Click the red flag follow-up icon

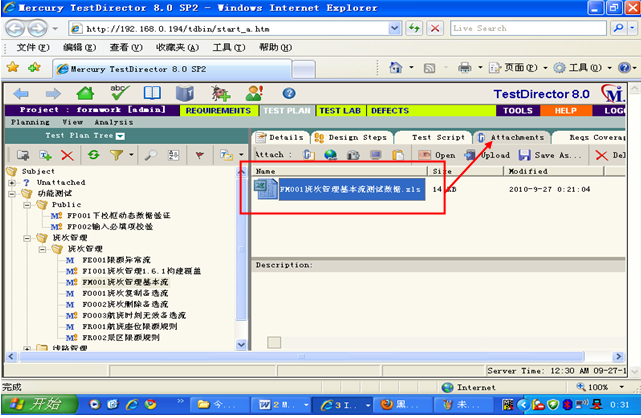pos(199,155)
